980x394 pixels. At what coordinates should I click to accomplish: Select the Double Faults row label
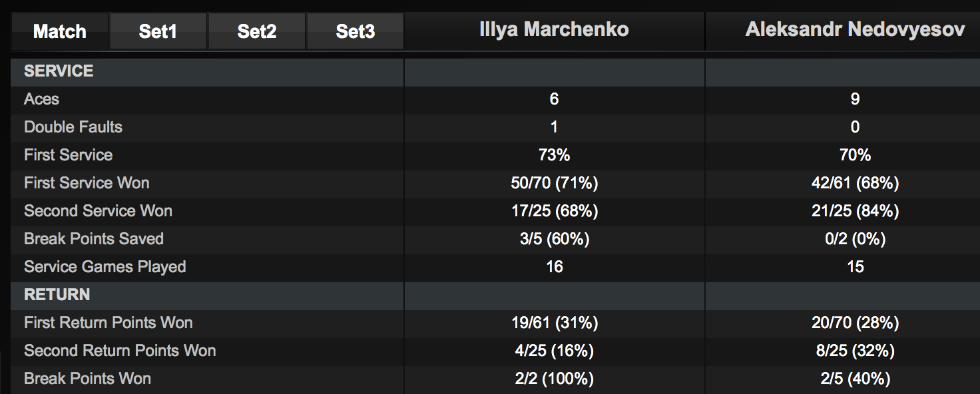[x=73, y=127]
